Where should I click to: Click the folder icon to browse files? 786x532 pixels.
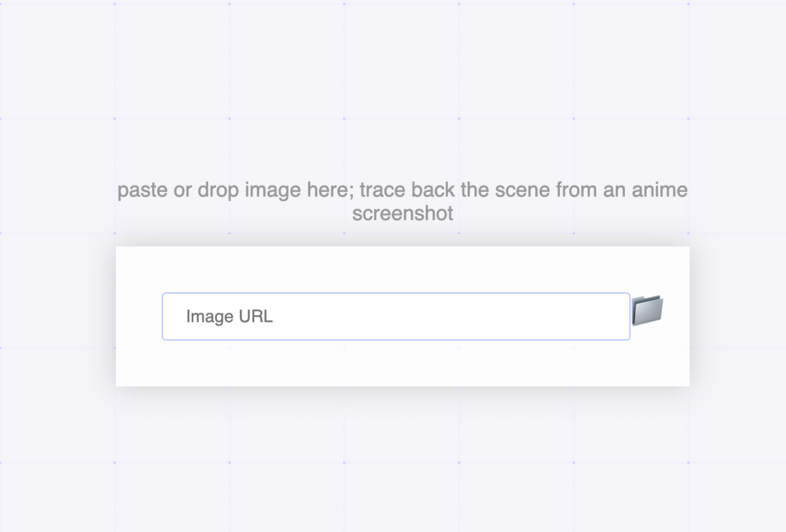647,311
